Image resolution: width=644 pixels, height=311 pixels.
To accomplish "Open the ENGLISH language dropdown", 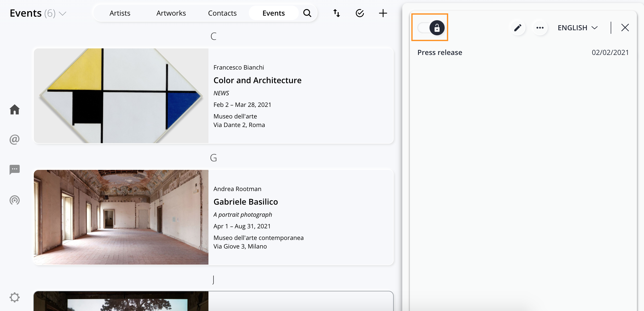I will pyautogui.click(x=578, y=28).
